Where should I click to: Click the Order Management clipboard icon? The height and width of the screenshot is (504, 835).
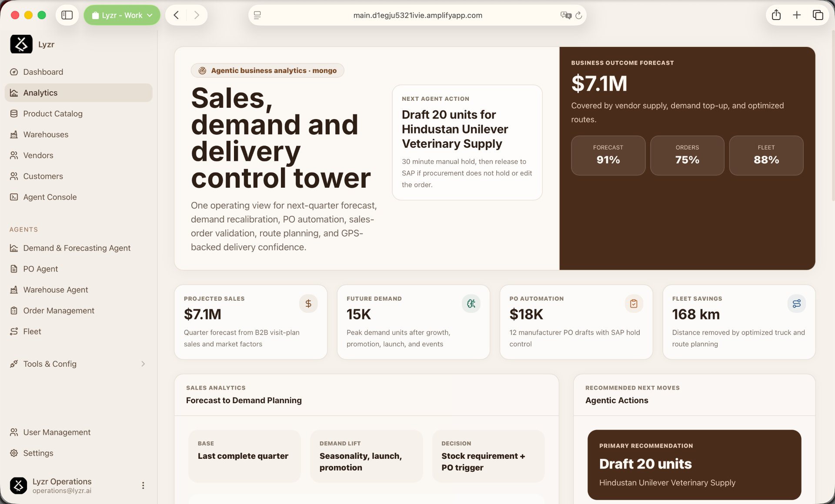pyautogui.click(x=14, y=311)
